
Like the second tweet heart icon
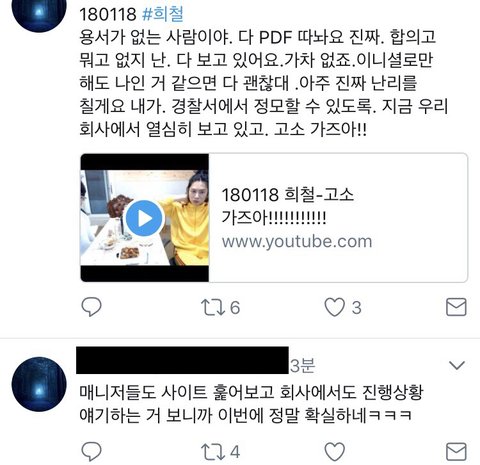click(335, 452)
